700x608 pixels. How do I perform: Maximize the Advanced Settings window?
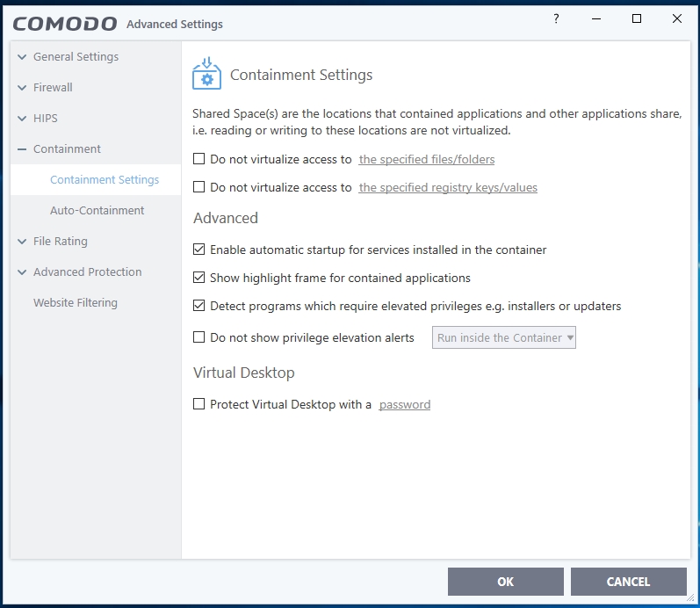click(x=637, y=19)
